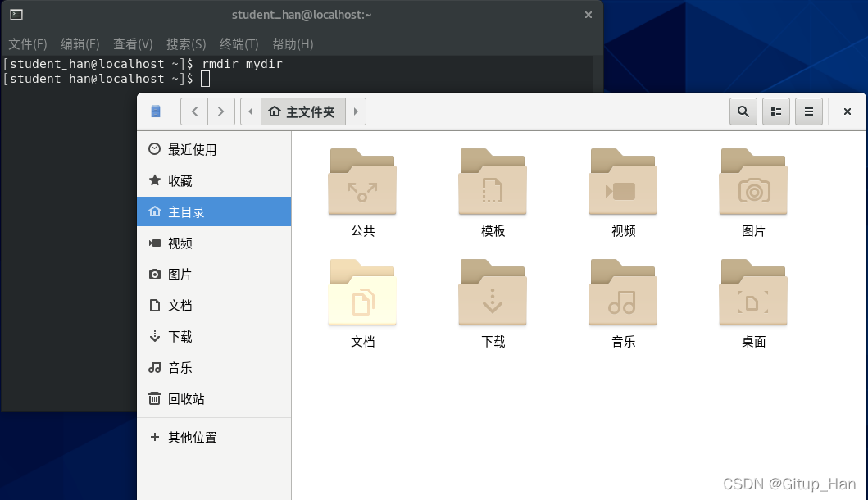Open the terminal 查看(V) menu
Screen dimensions: 868x500
pyautogui.click(x=133, y=43)
